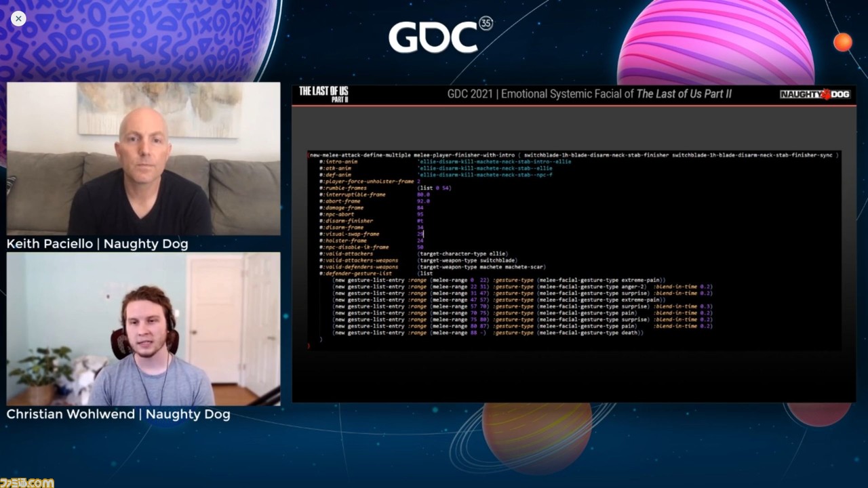Click the '#:visual-swap-frame' parameter

pyautogui.click(x=349, y=234)
